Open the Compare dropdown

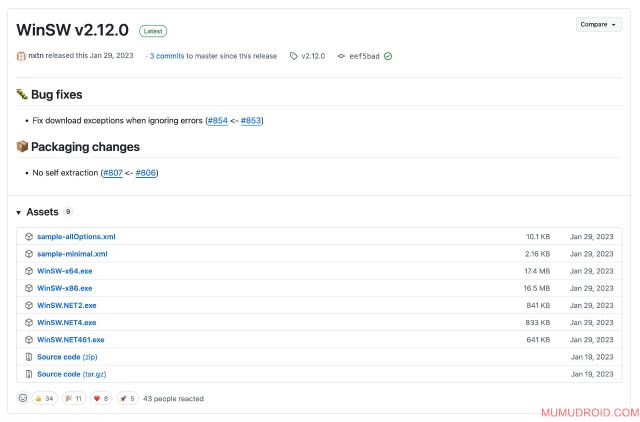[x=598, y=24]
